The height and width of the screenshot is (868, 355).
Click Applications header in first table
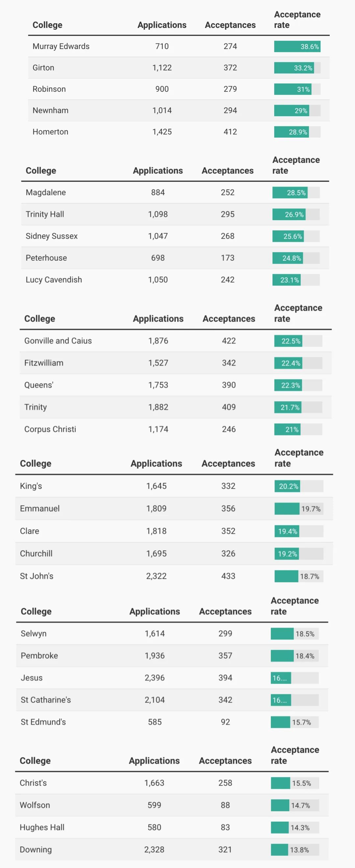[162, 25]
